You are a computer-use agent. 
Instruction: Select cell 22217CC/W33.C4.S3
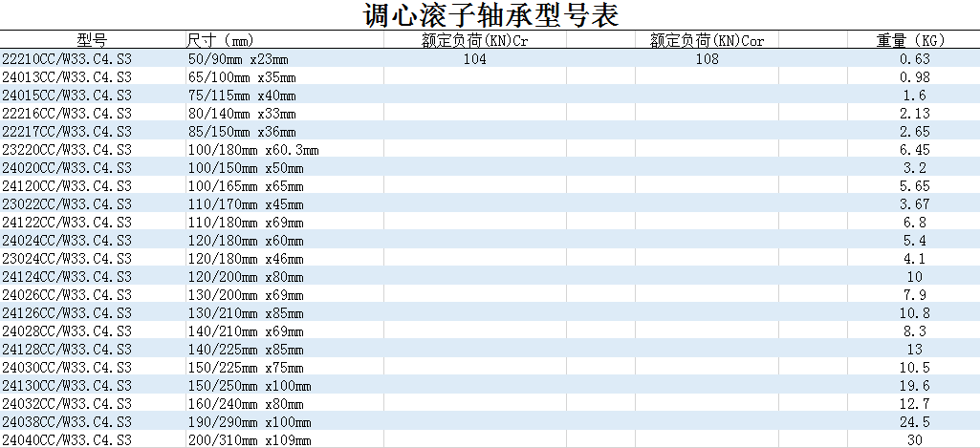click(x=67, y=132)
